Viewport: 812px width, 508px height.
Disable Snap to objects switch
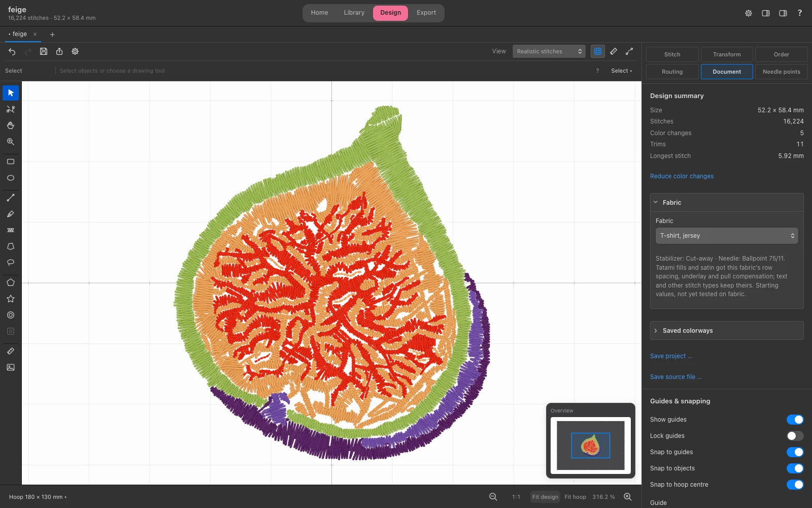pyautogui.click(x=795, y=468)
